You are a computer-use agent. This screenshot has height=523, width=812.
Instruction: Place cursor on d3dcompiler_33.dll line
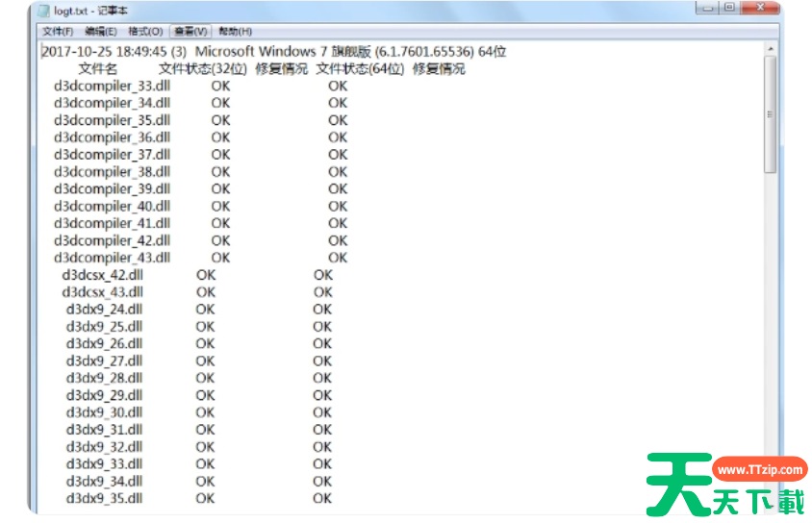pos(112,86)
